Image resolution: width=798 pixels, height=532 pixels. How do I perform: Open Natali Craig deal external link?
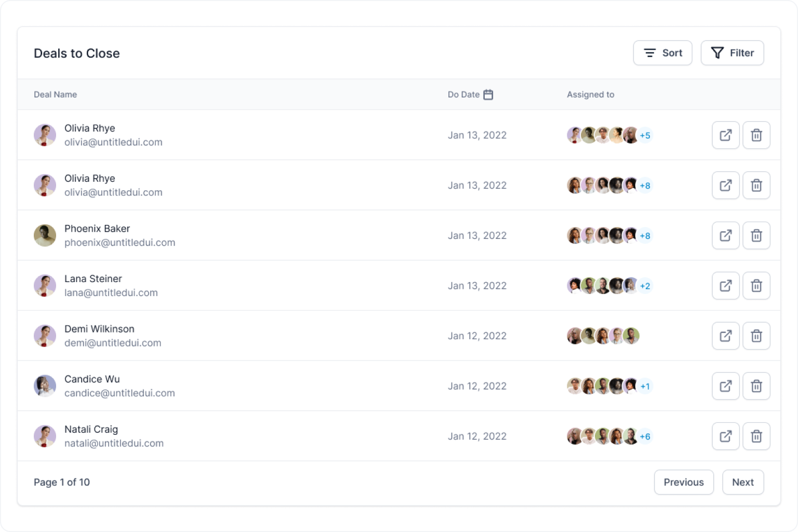(725, 436)
